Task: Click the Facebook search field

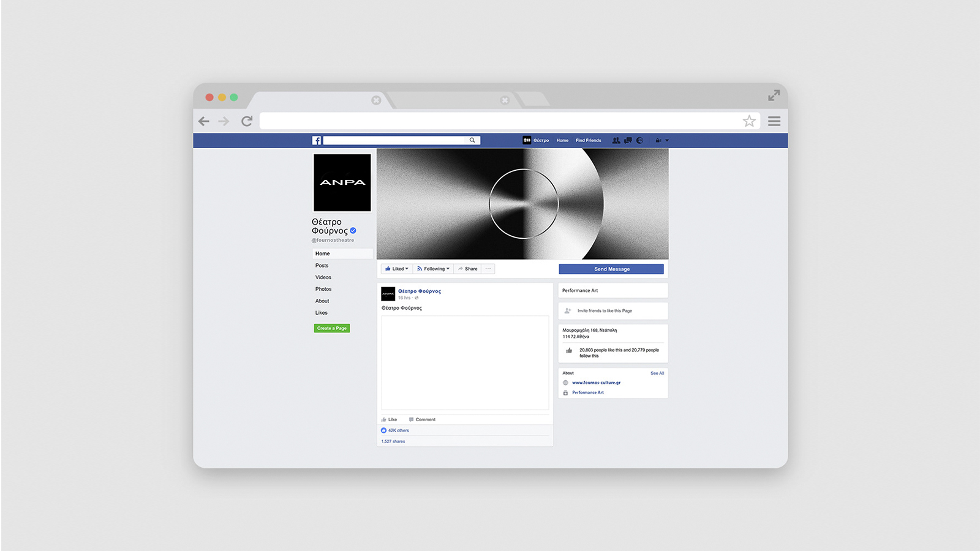Action: point(401,140)
